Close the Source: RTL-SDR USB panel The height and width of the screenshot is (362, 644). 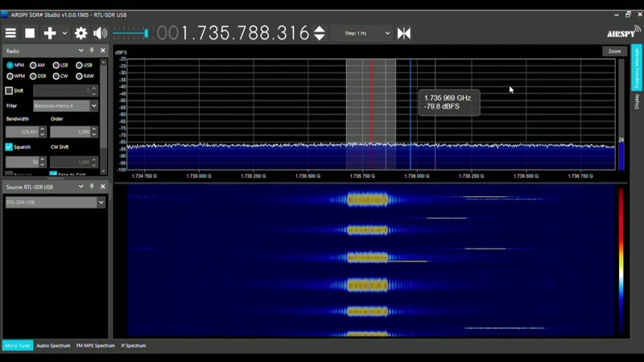[103, 187]
